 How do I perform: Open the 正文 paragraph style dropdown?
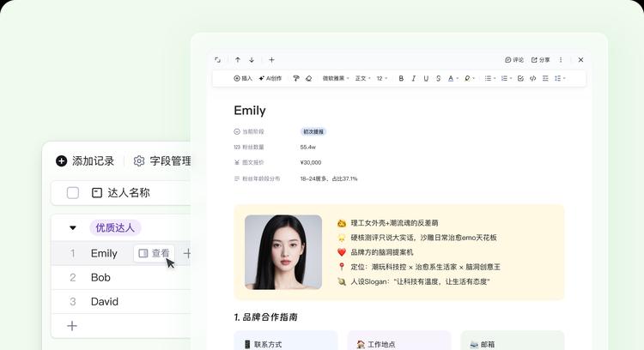pyautogui.click(x=362, y=78)
